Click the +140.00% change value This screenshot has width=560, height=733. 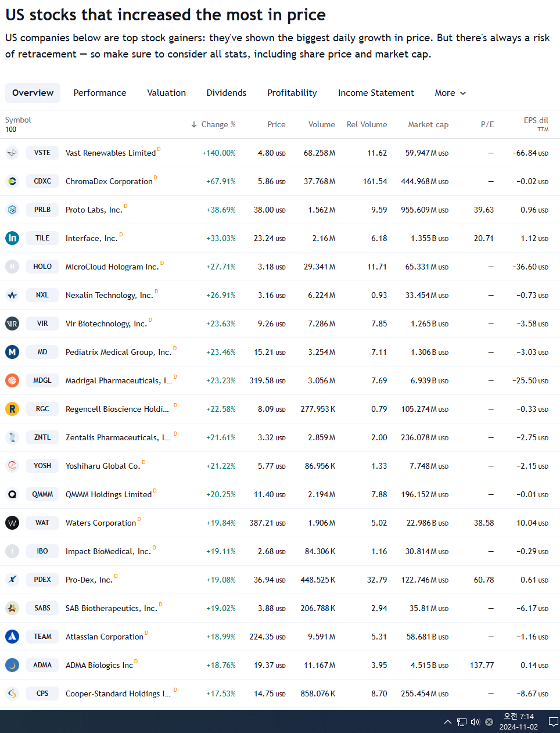coord(219,153)
